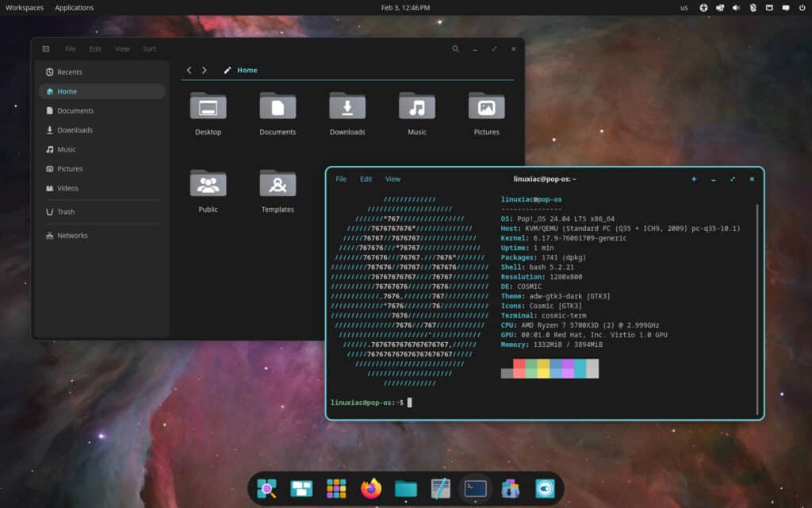Open the Edit menu in the terminal window

[366, 179]
